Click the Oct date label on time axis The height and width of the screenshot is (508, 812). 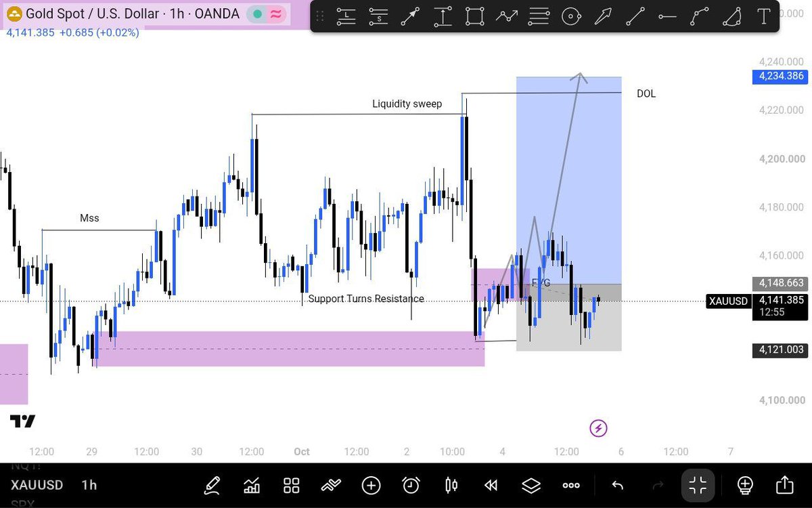click(x=302, y=452)
